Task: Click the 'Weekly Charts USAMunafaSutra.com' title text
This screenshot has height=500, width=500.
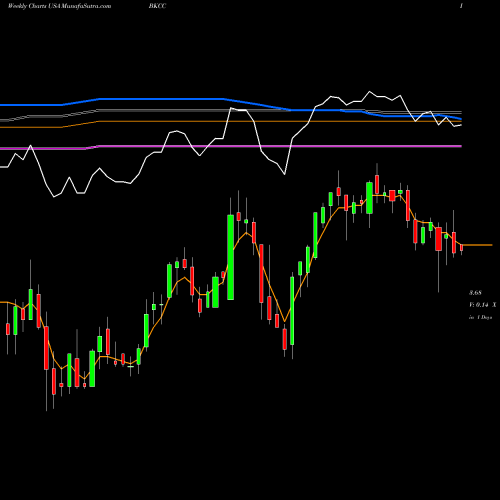Action: click(59, 6)
